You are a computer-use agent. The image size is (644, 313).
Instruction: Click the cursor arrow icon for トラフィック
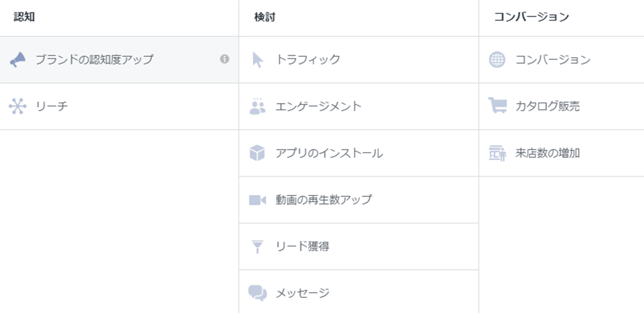[258, 59]
